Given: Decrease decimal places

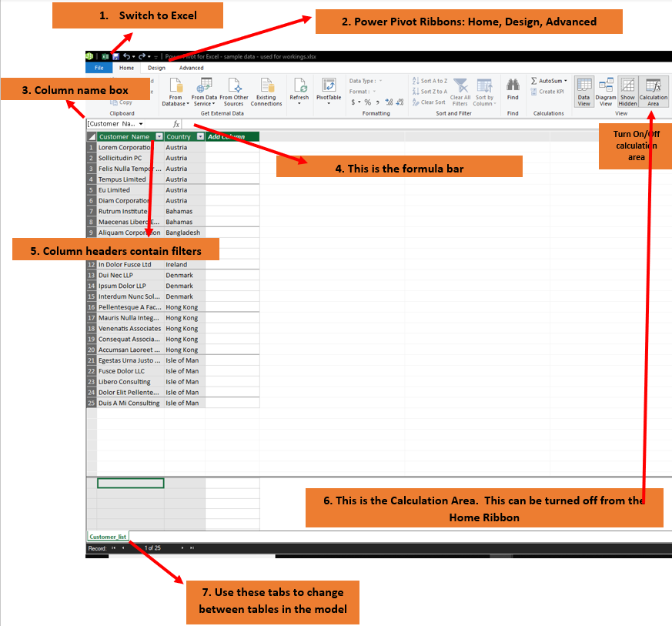Looking at the screenshot, I should [x=400, y=102].
